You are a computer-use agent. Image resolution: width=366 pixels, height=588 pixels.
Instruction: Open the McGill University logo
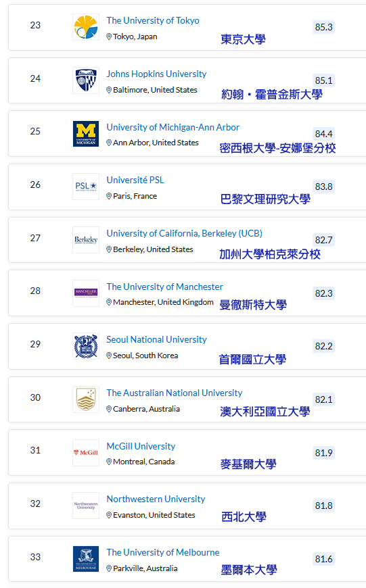click(x=86, y=453)
